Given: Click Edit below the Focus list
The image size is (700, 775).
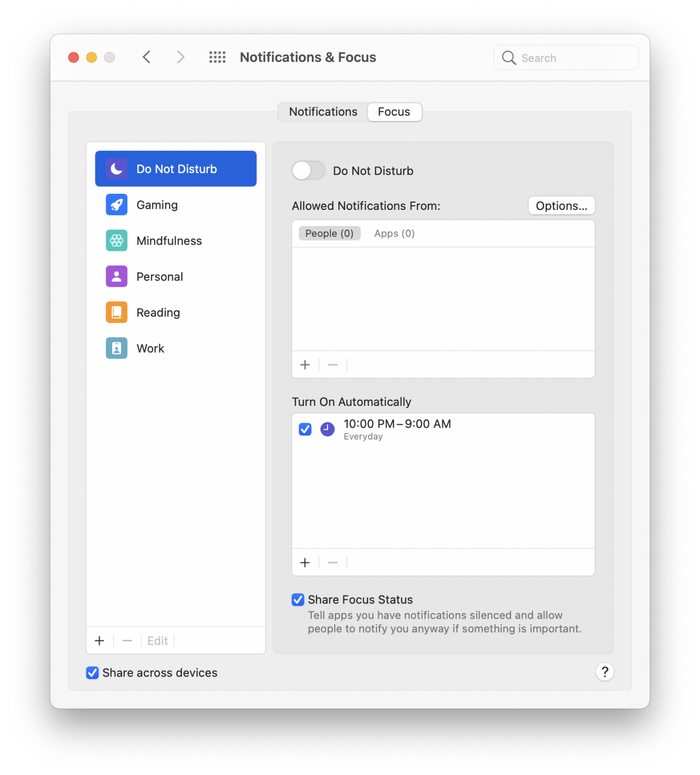Looking at the screenshot, I should coord(157,640).
